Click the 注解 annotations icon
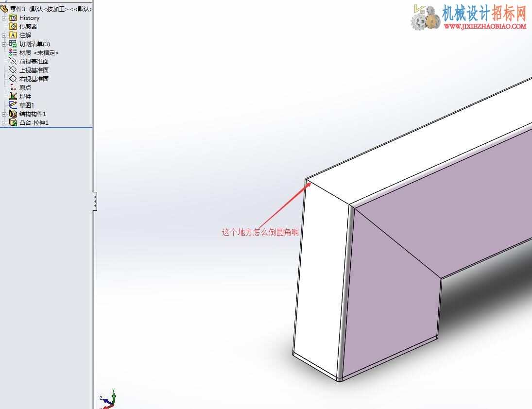This screenshot has height=409, width=532. (x=13, y=35)
